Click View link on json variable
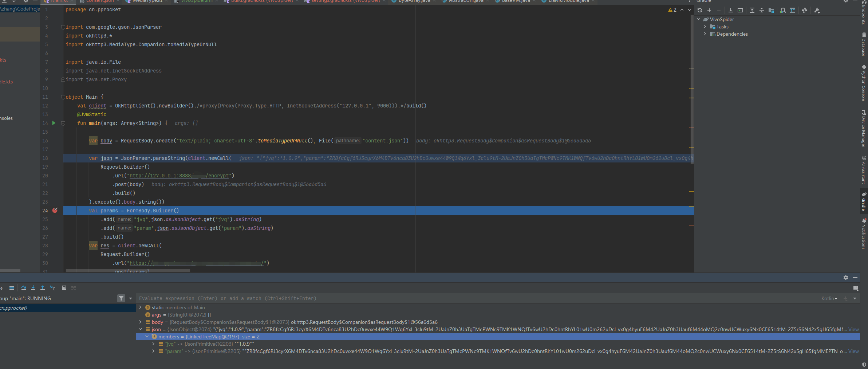 coord(853,329)
